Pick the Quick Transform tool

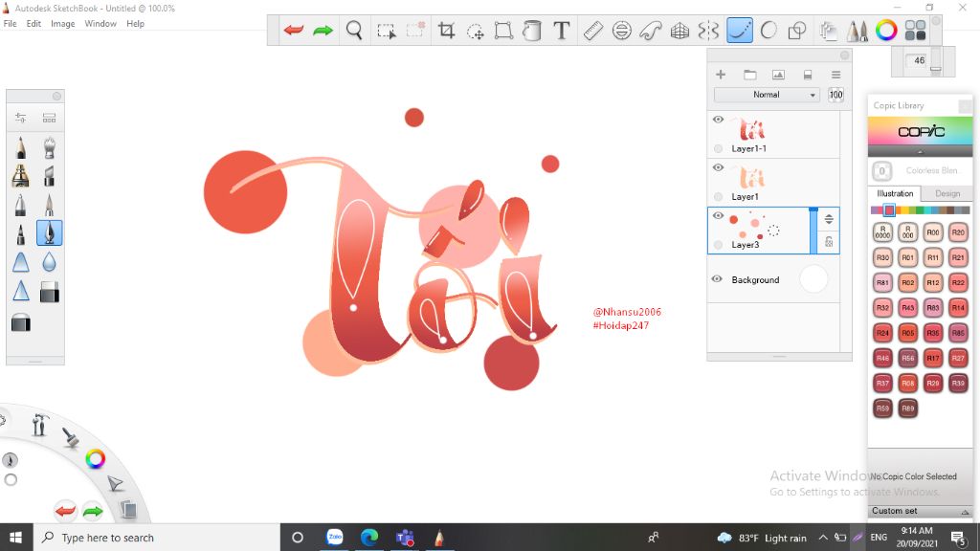[x=475, y=31]
